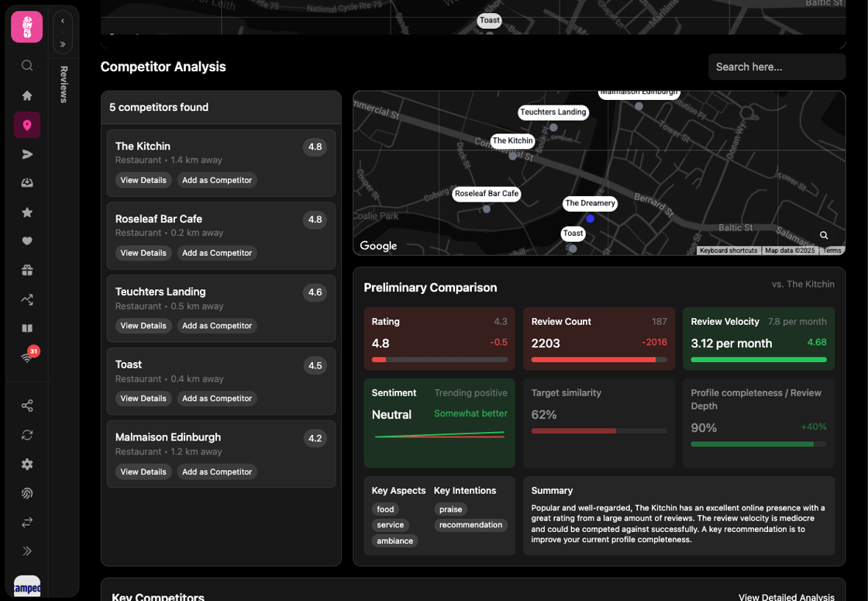Select the pink location pin icon
The height and width of the screenshot is (601, 868).
[26, 125]
